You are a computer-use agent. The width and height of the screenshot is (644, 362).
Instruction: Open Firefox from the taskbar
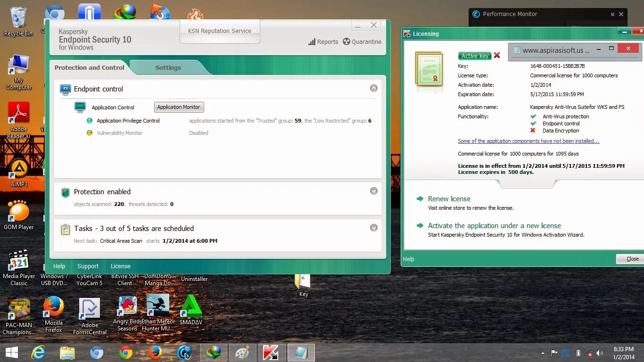[x=155, y=353]
